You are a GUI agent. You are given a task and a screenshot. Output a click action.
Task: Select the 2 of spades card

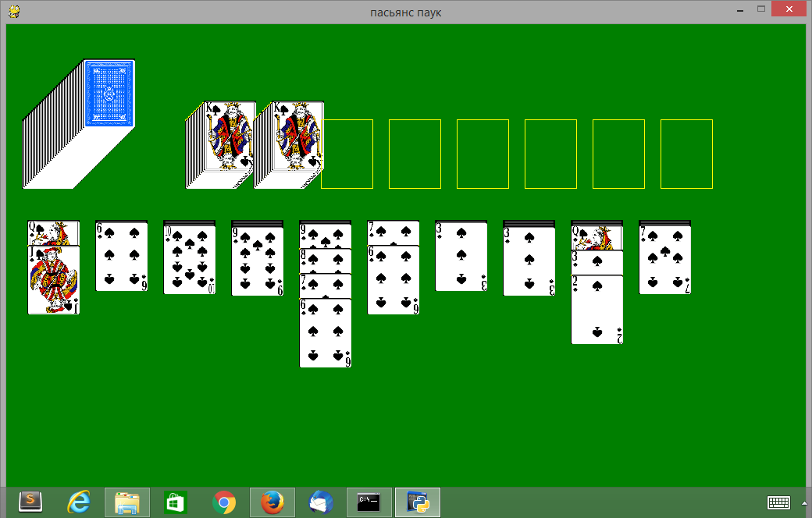pos(597,310)
